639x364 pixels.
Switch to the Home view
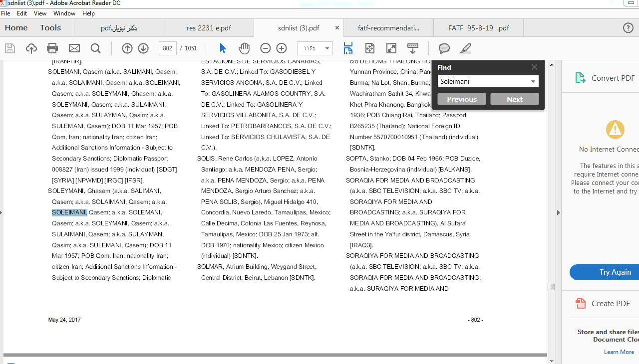pos(16,28)
